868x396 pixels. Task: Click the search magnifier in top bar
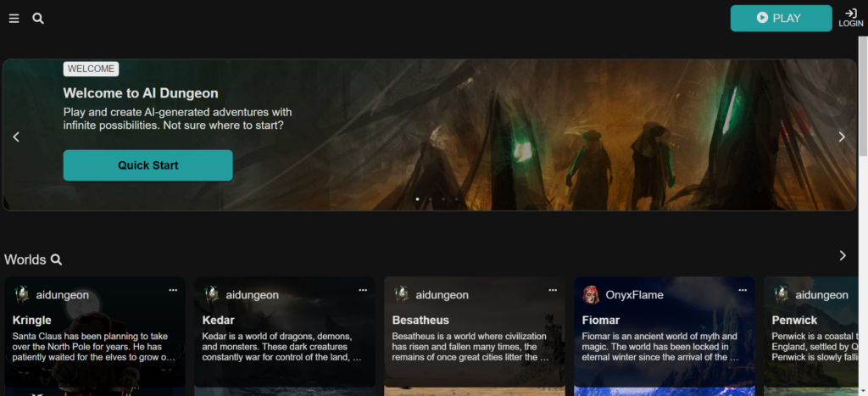[x=38, y=19]
